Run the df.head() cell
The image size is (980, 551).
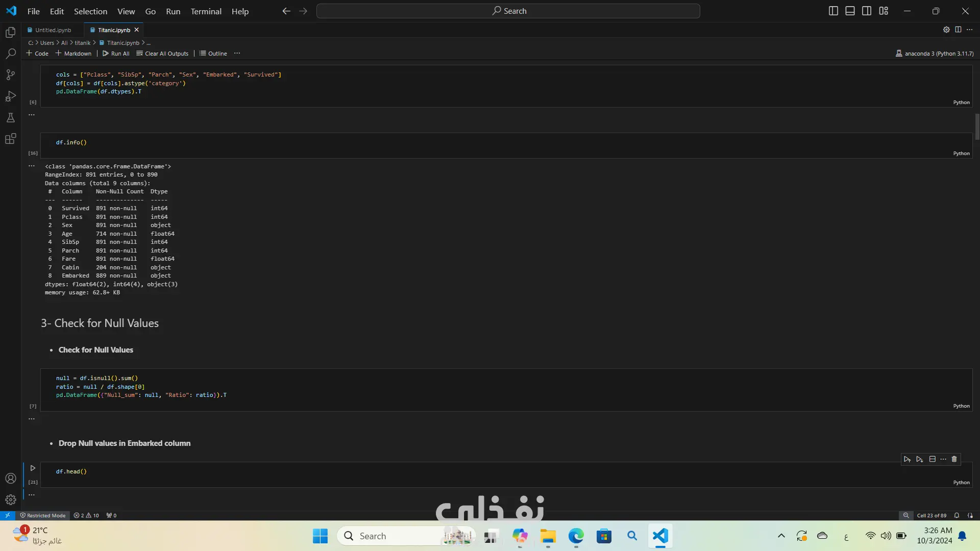(x=33, y=468)
